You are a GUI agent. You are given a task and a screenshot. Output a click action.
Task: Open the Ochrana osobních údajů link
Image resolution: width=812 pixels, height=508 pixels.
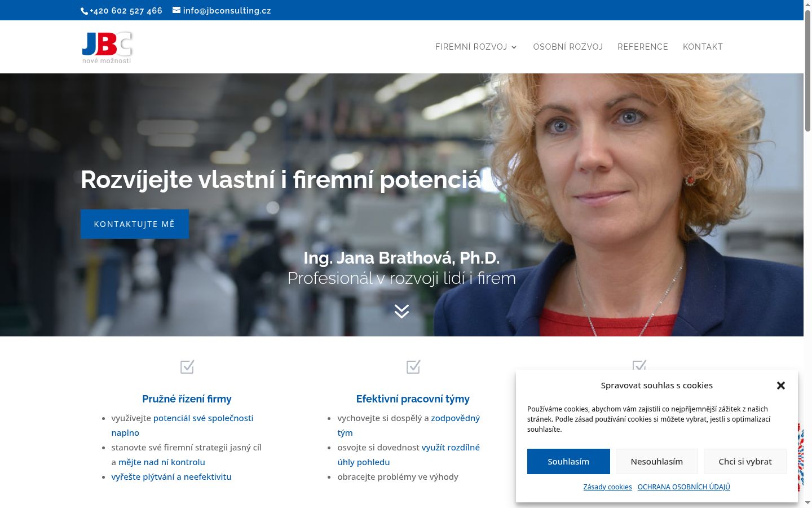pyautogui.click(x=684, y=487)
